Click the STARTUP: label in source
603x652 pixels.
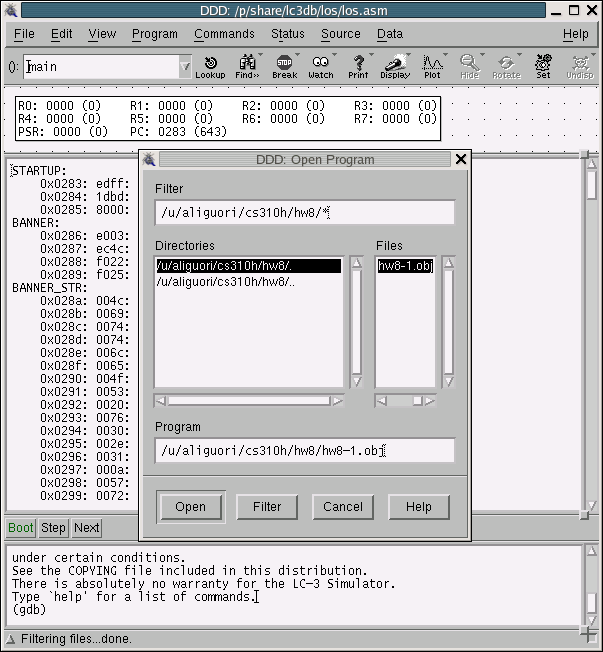pyautogui.click(x=39, y=171)
